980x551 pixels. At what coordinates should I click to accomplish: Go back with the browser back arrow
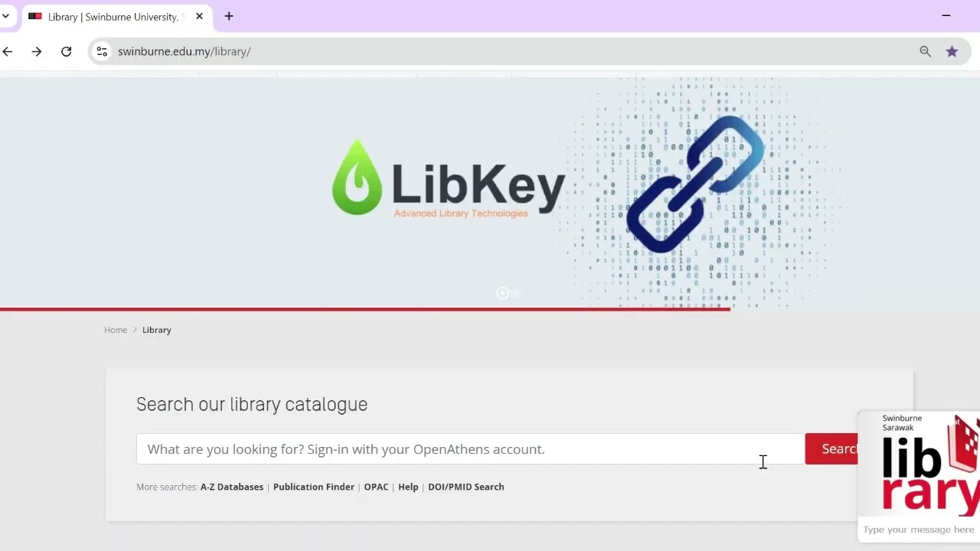(x=8, y=51)
